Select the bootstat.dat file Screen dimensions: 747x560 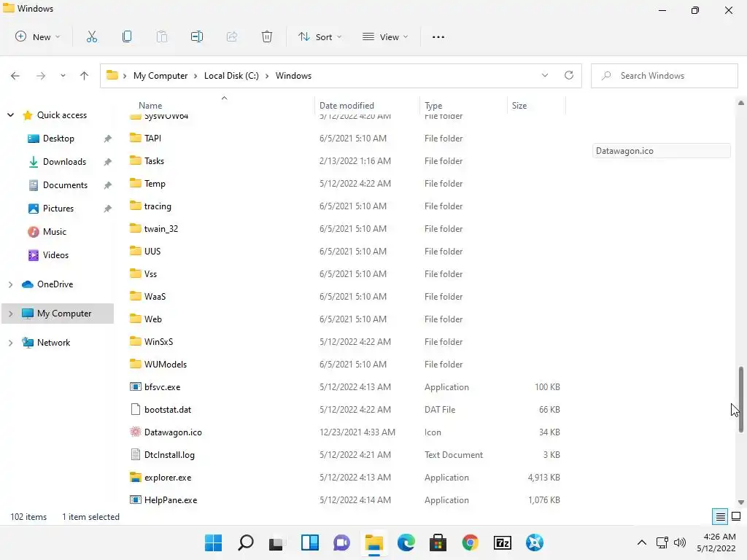pos(168,410)
